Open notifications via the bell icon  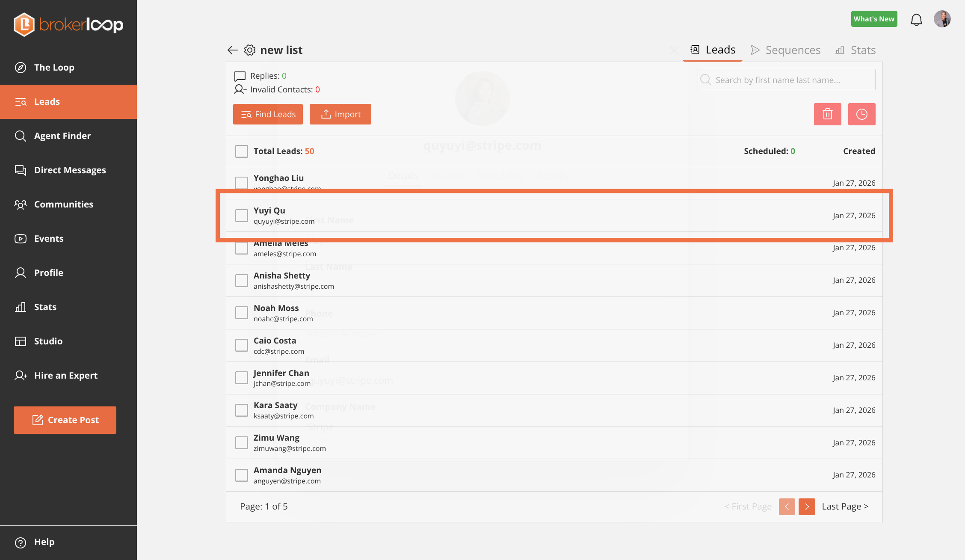tap(916, 19)
